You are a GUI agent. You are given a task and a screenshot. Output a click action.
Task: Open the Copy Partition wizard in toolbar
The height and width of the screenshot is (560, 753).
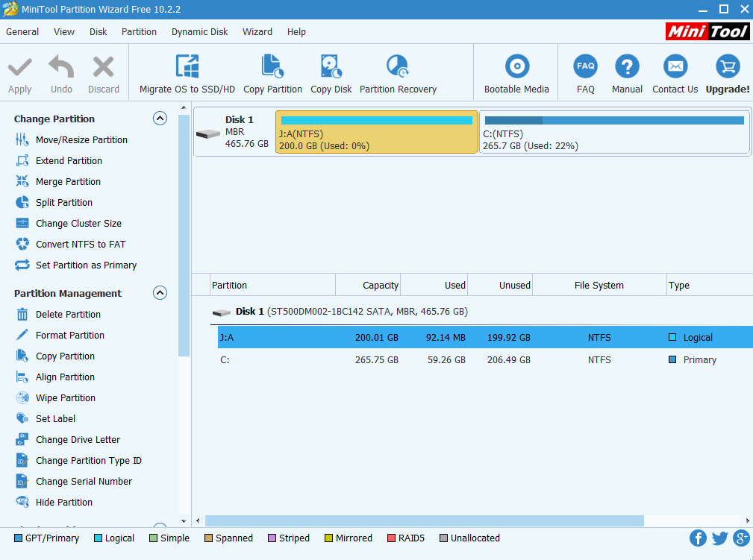pyautogui.click(x=273, y=75)
